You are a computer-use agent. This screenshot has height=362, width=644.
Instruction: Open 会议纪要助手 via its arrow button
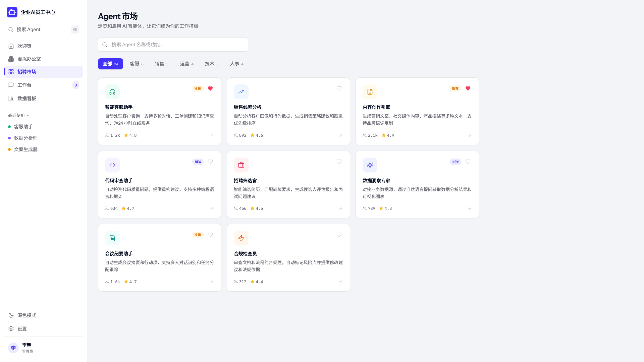coord(211,282)
